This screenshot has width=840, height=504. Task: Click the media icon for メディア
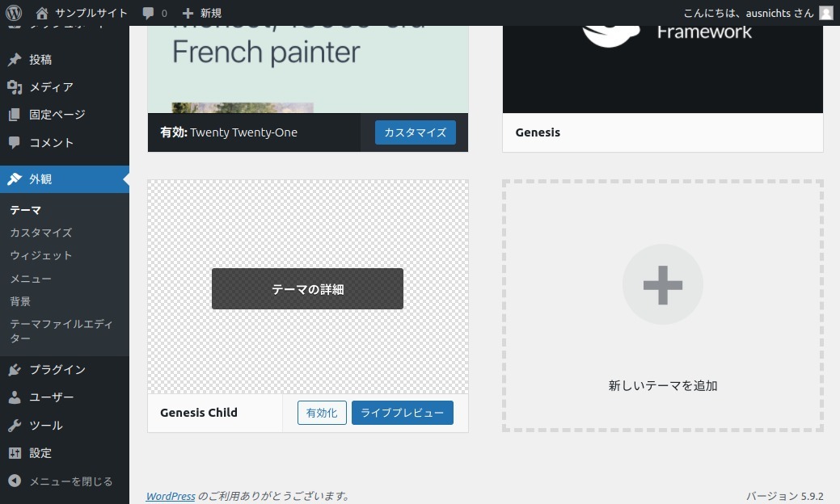coord(15,86)
